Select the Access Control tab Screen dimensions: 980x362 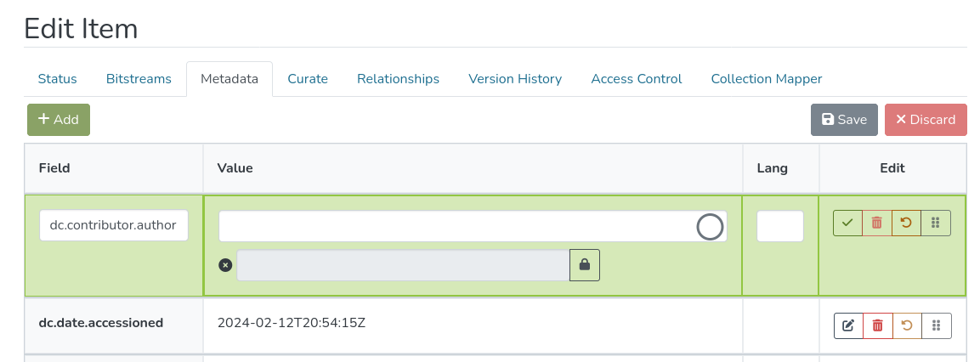coord(637,79)
